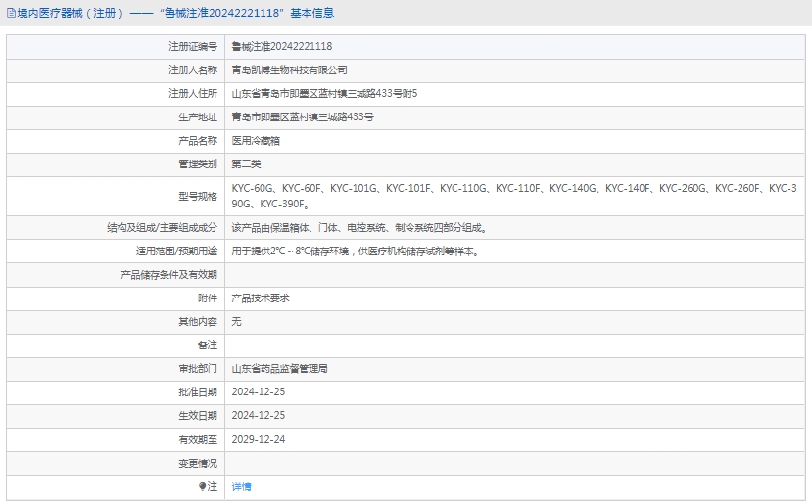Select registration number 鲁械注准20242221118 in the table

click(x=281, y=46)
